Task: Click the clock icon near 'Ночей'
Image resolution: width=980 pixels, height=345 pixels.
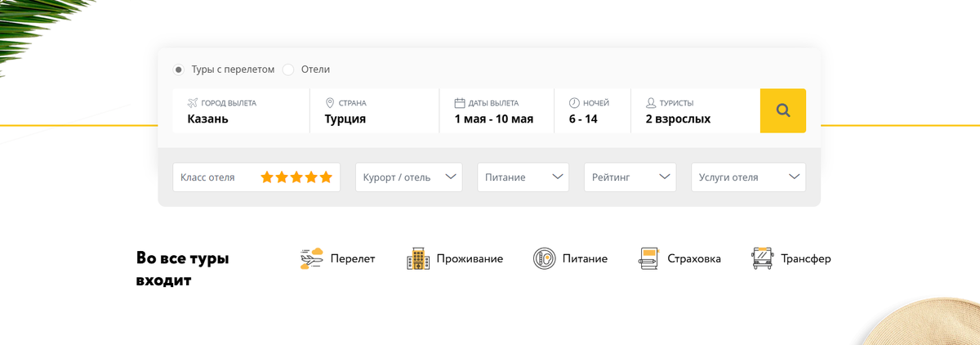Action: point(574,103)
